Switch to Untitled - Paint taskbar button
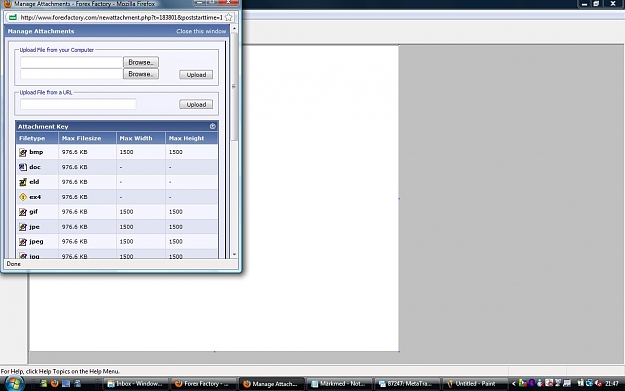The height and width of the screenshot is (391, 625). [476, 383]
